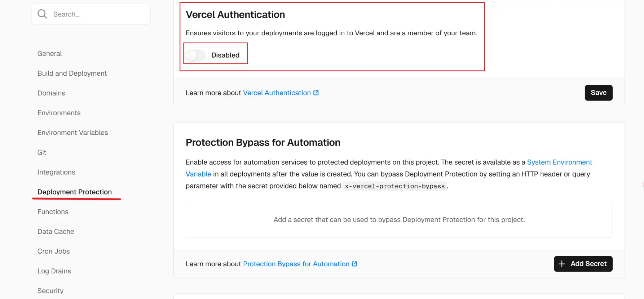Image resolution: width=644 pixels, height=299 pixels.
Task: Open the Domains settings page
Action: point(51,93)
